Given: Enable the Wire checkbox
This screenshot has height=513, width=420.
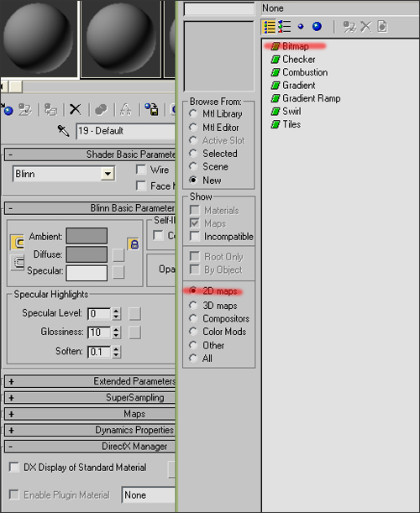Looking at the screenshot, I should click(x=141, y=170).
